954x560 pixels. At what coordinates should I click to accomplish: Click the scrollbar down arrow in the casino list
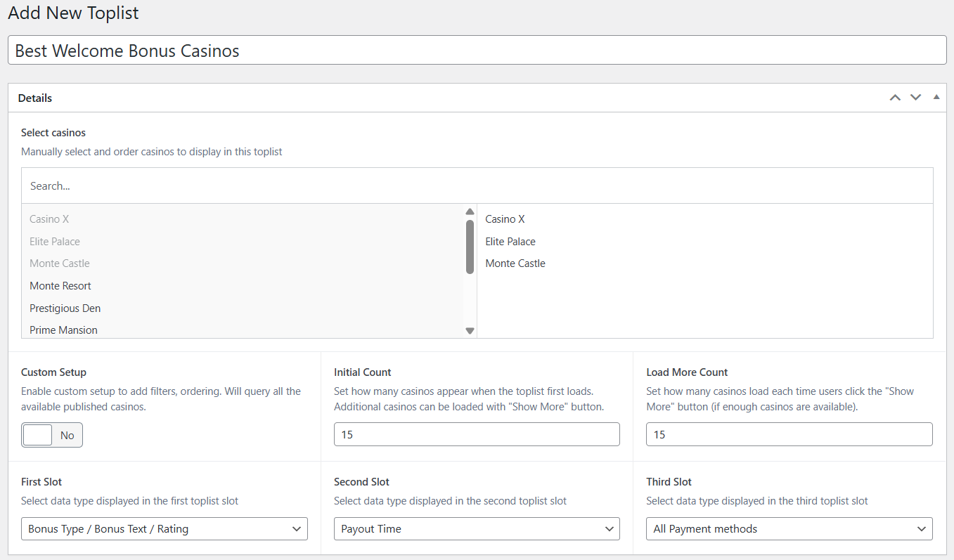pos(470,330)
